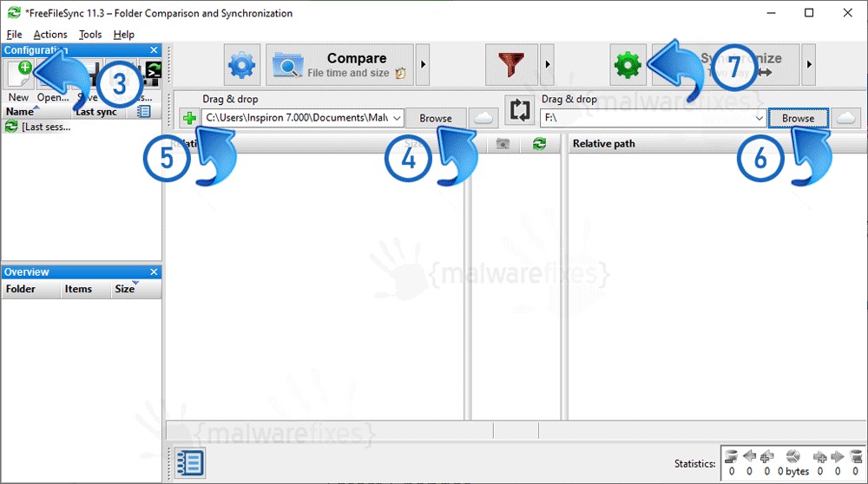The height and width of the screenshot is (484, 868).
Task: Expand synchronize variant dropdown arrow
Action: pyautogui.click(x=809, y=65)
